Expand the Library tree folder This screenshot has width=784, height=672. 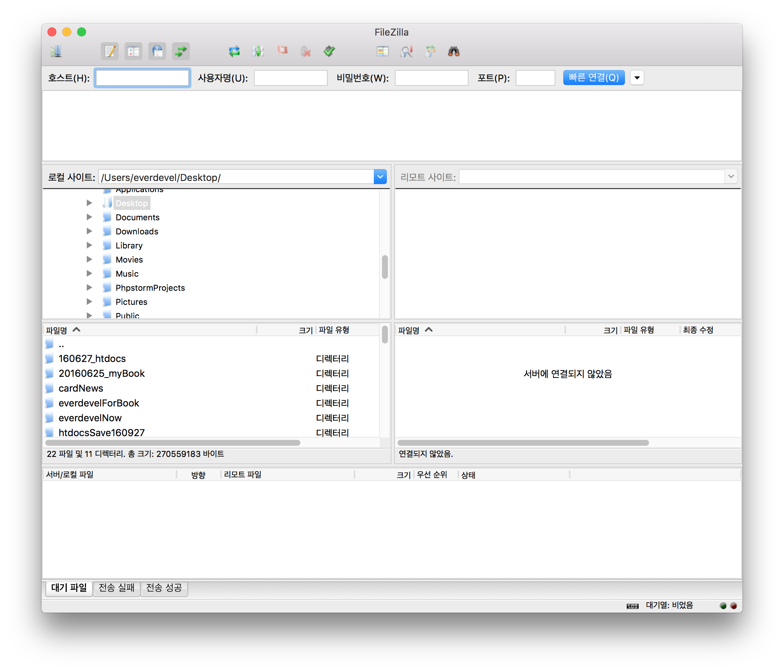[89, 245]
